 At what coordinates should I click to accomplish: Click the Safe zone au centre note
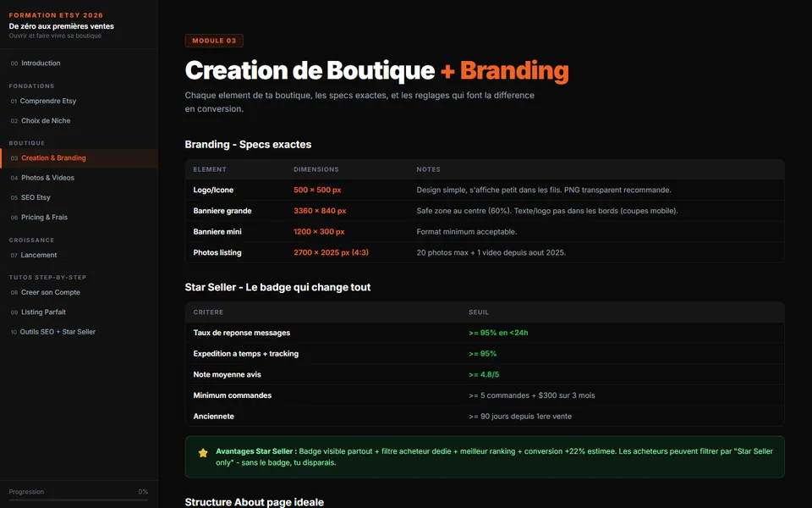(x=547, y=211)
